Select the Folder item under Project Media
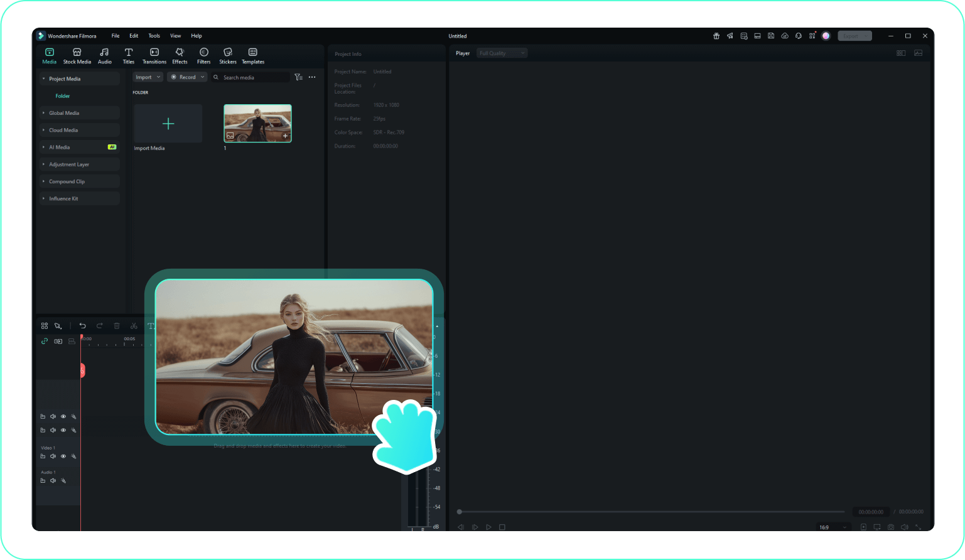The height and width of the screenshot is (560, 965). (x=63, y=96)
